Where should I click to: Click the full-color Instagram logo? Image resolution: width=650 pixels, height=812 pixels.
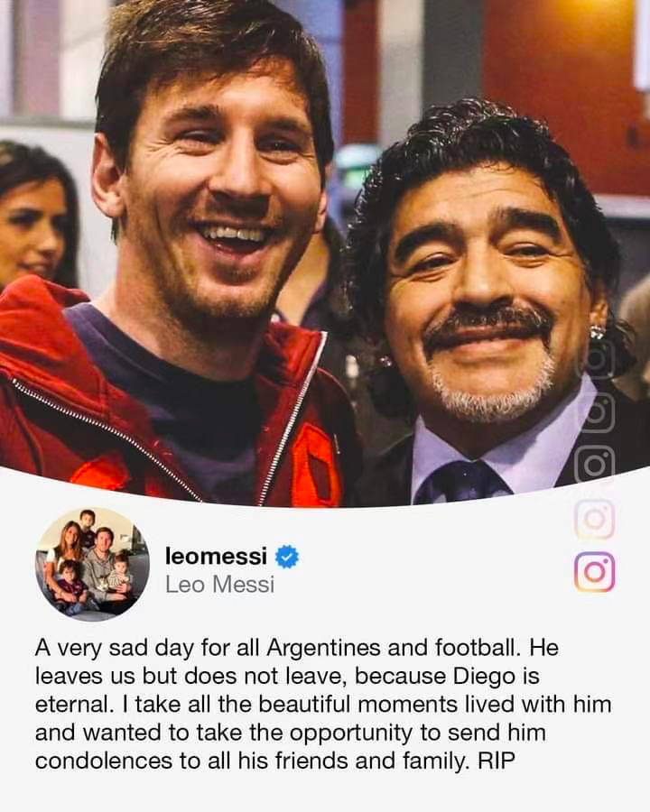point(595,572)
